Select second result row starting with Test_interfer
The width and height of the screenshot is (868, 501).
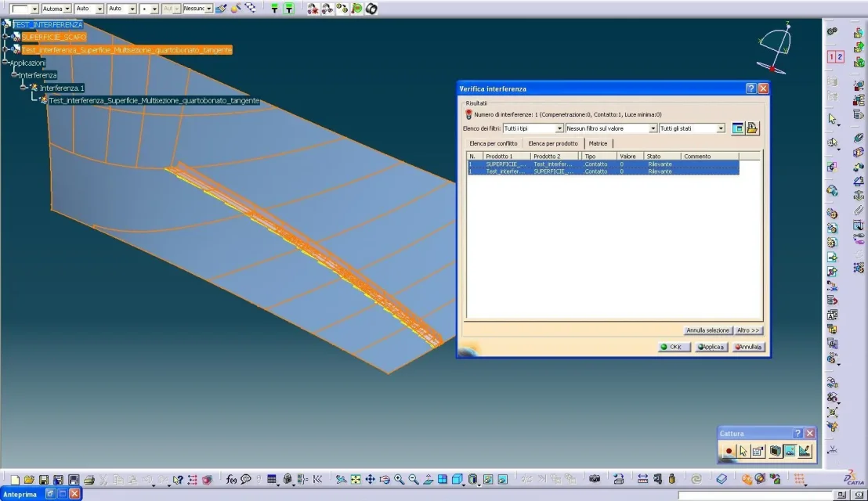[x=603, y=171]
